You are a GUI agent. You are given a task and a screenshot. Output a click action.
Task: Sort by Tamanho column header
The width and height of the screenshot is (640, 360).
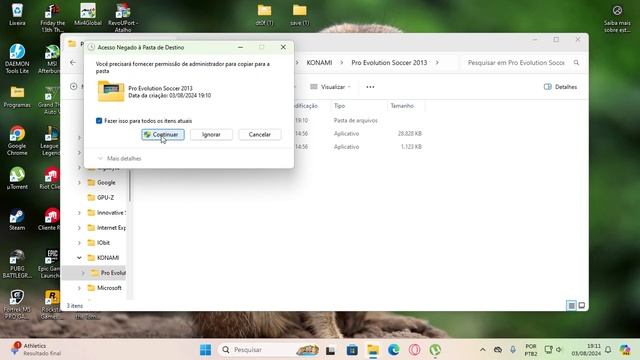(x=402, y=106)
